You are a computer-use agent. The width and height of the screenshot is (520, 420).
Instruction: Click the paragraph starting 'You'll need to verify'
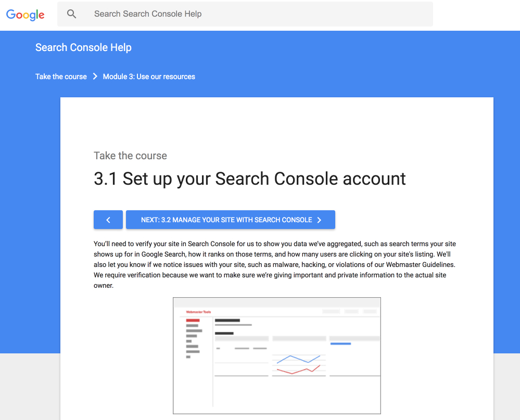(x=275, y=264)
